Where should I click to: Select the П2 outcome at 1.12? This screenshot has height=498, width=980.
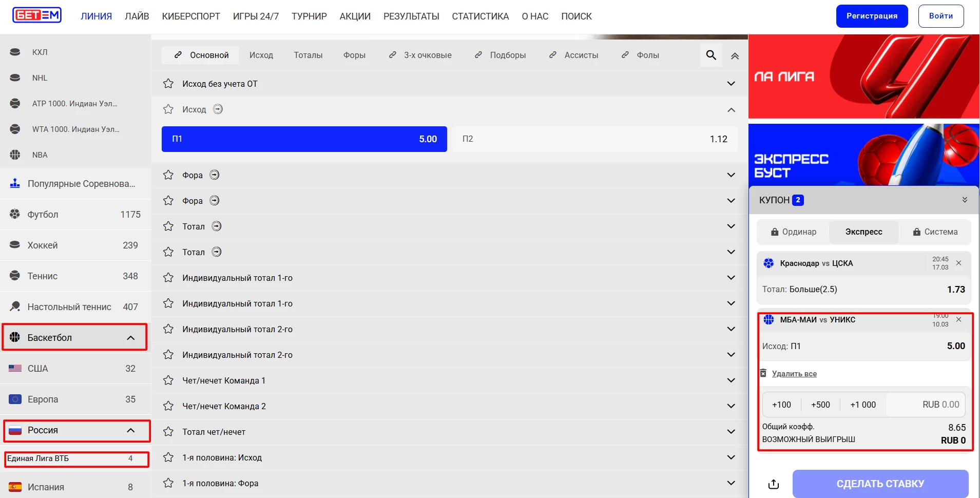point(594,139)
